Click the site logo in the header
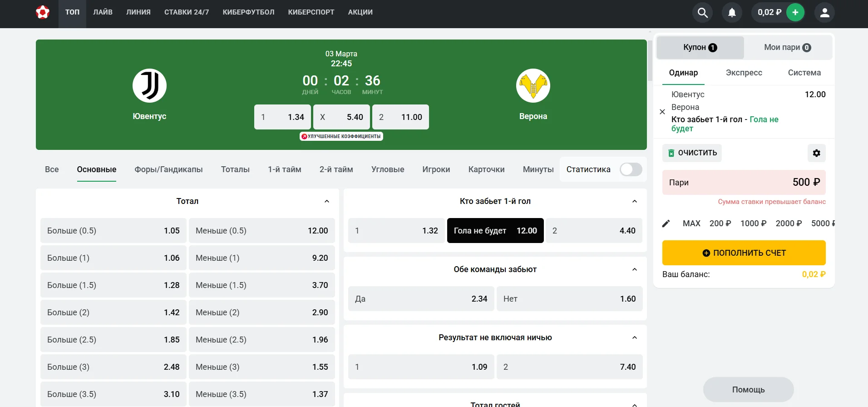Image resolution: width=868 pixels, height=407 pixels. 43,12
